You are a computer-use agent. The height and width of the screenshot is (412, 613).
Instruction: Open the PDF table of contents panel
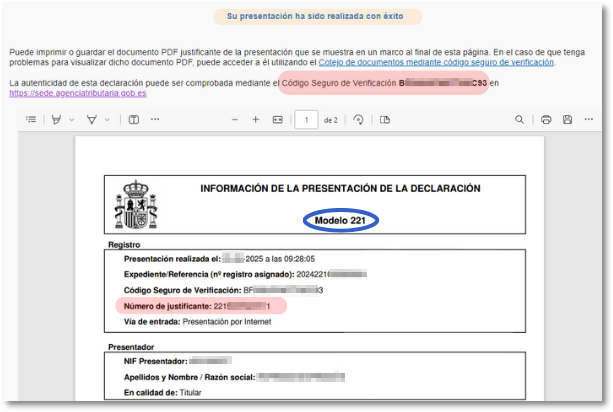coord(30,119)
